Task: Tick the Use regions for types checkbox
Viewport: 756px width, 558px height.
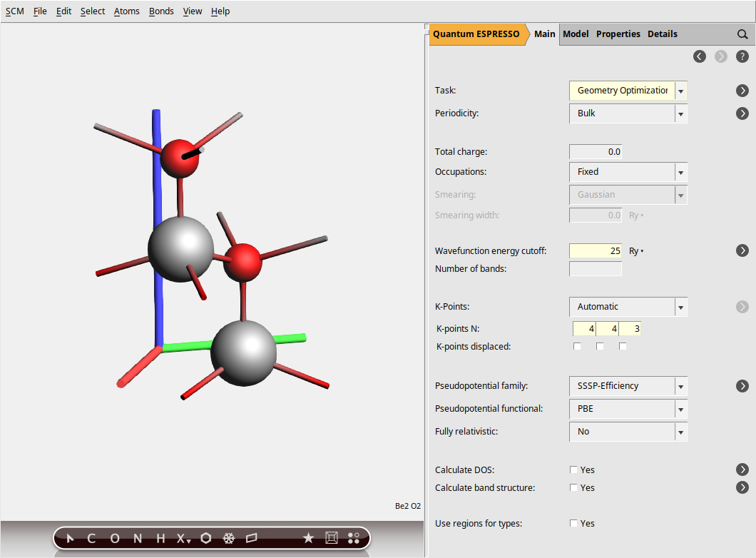Action: (x=574, y=524)
